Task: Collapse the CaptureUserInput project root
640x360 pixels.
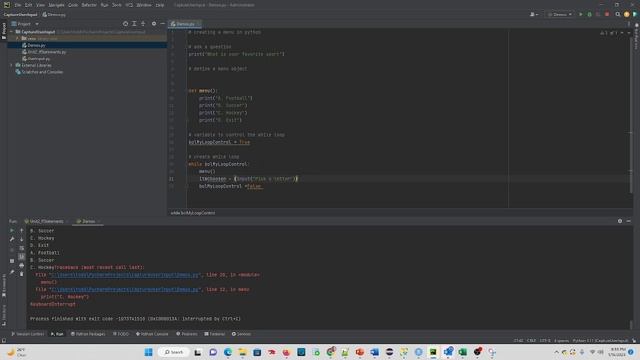Action: [x=11, y=31]
